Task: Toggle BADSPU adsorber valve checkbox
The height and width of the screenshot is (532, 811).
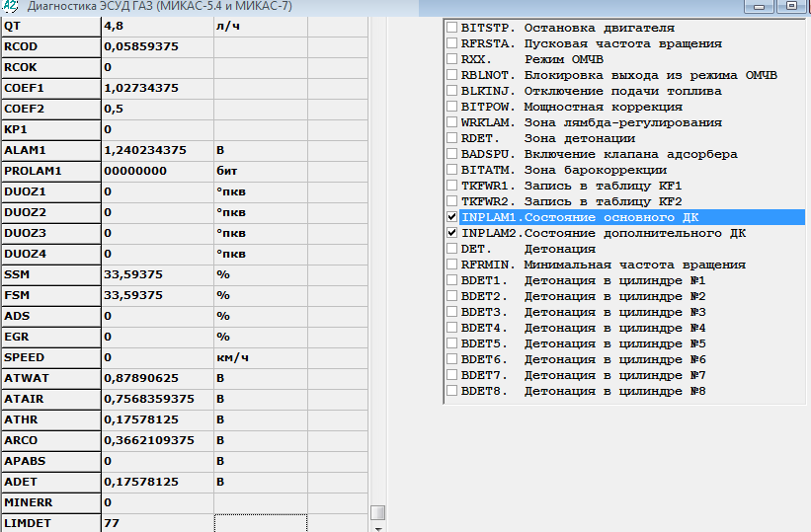Action: [x=452, y=154]
